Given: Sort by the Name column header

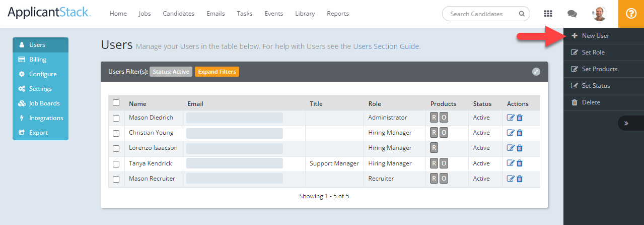Looking at the screenshot, I should point(137,104).
